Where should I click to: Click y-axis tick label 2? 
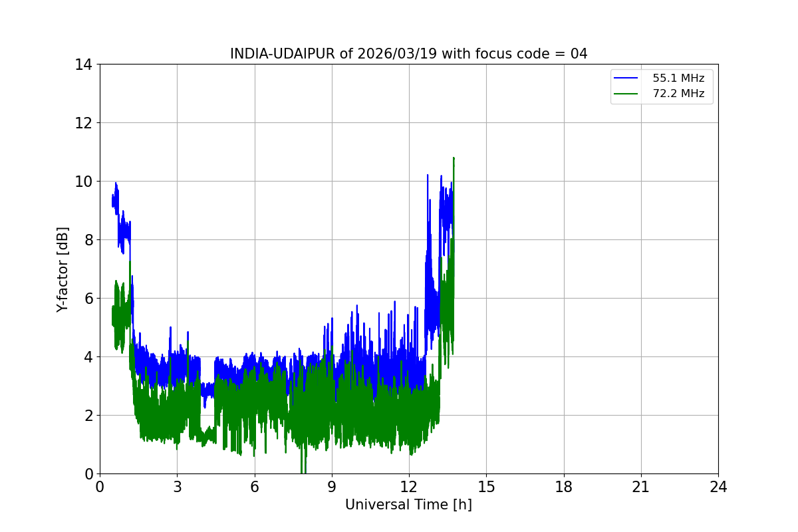87,416
